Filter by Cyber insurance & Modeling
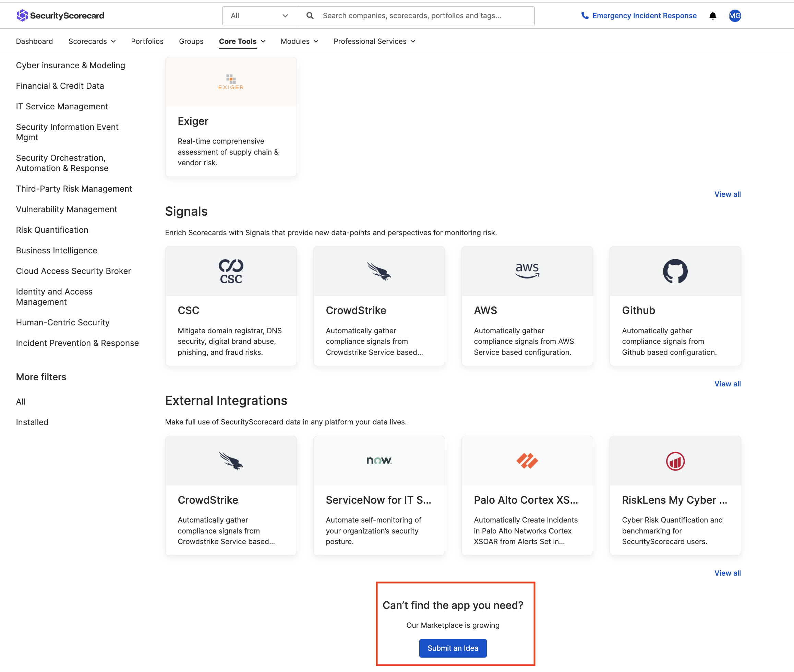Screen dimensions: 794x672 [x=71, y=65]
